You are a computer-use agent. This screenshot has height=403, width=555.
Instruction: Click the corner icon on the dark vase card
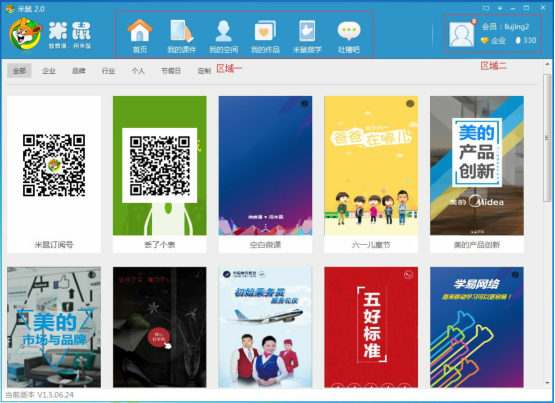click(x=198, y=274)
